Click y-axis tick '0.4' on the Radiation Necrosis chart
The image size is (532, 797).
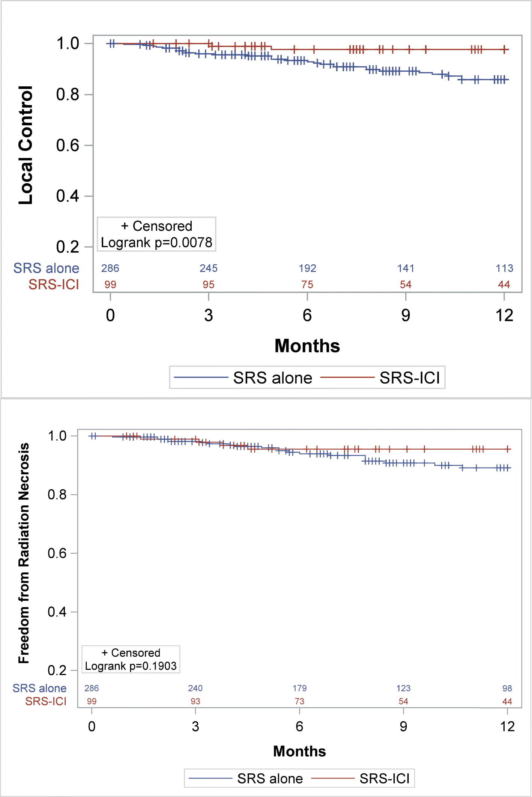57,612
